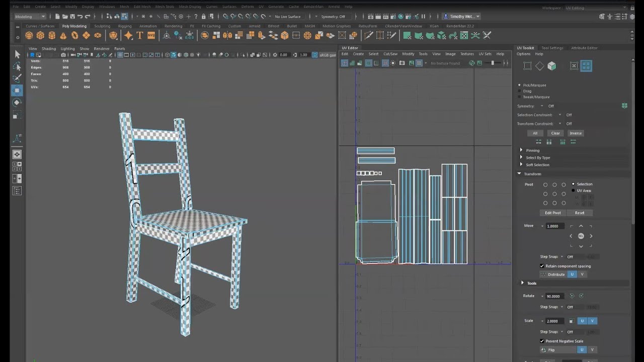This screenshot has width=644, height=362.
Task: Select the arrow Select tool in the toolbox
Action: pyautogui.click(x=17, y=54)
